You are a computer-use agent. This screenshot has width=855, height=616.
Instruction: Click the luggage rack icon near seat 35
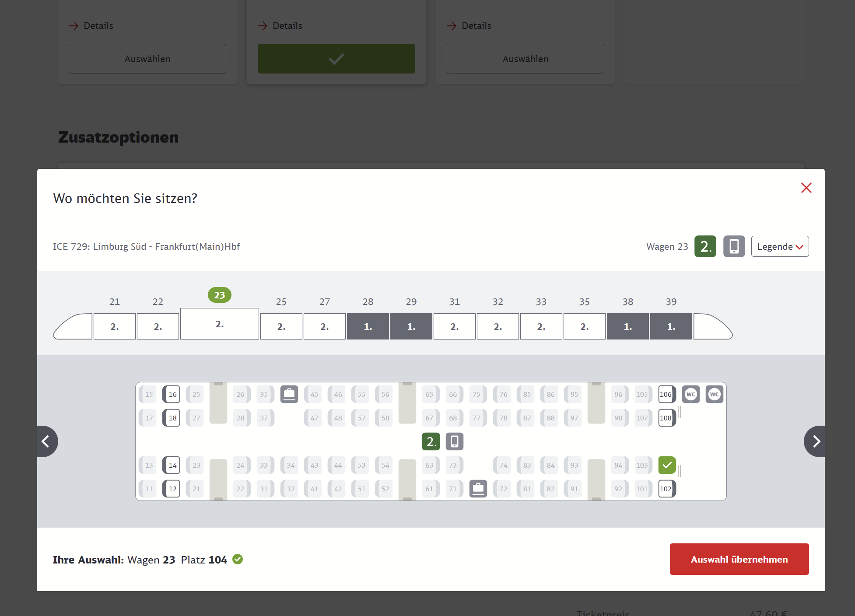289,394
